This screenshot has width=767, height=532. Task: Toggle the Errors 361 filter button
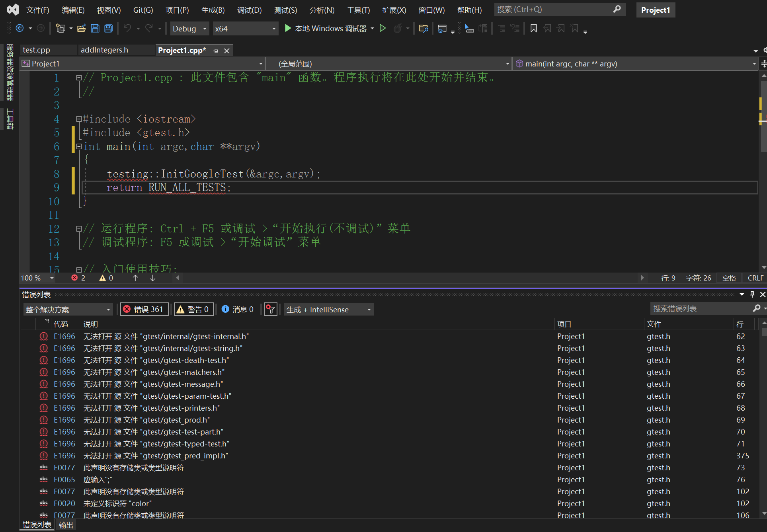[144, 309]
